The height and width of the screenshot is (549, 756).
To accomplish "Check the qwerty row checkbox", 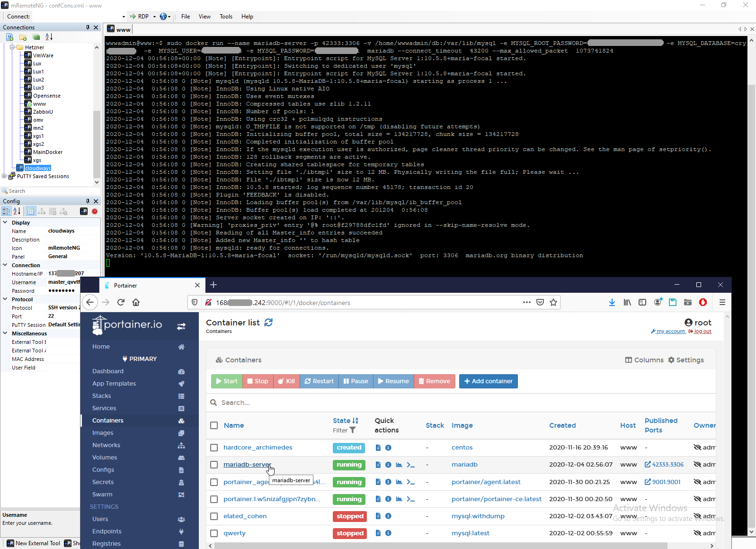I will pyautogui.click(x=214, y=533).
